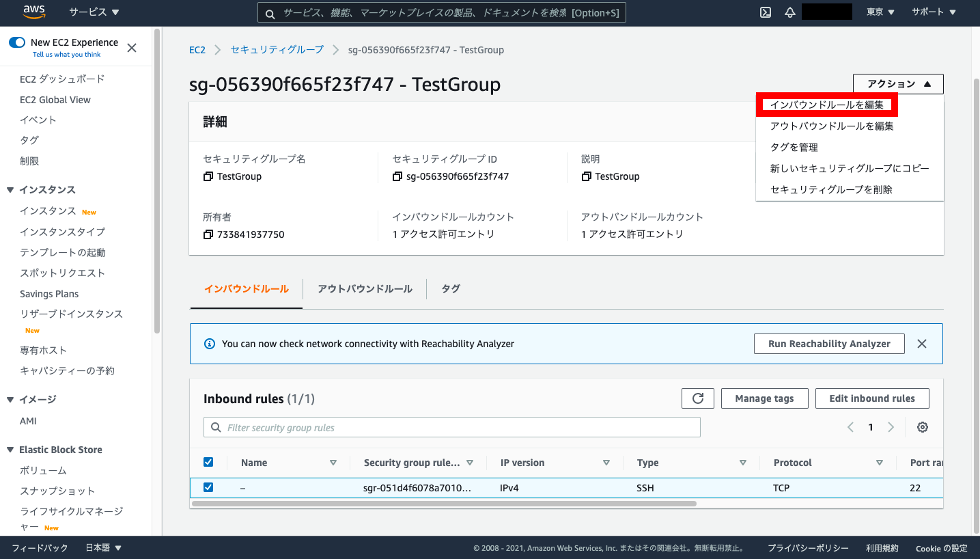Collapse the アクション dropdown button
The width and height of the screenshot is (980, 559).
898,84
